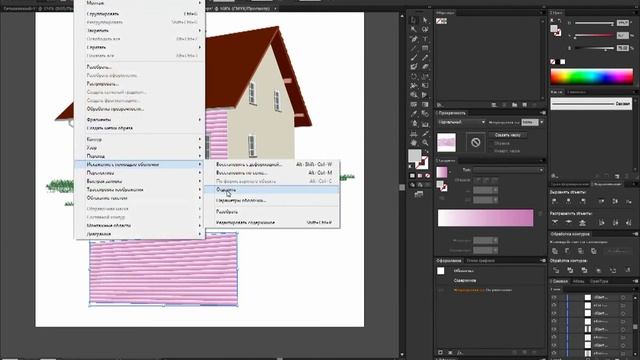
Task: Select the Paintbrush tool
Action: 414,58
